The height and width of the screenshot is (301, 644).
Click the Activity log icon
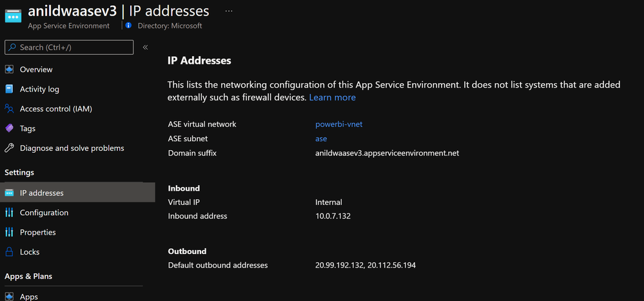coord(9,89)
